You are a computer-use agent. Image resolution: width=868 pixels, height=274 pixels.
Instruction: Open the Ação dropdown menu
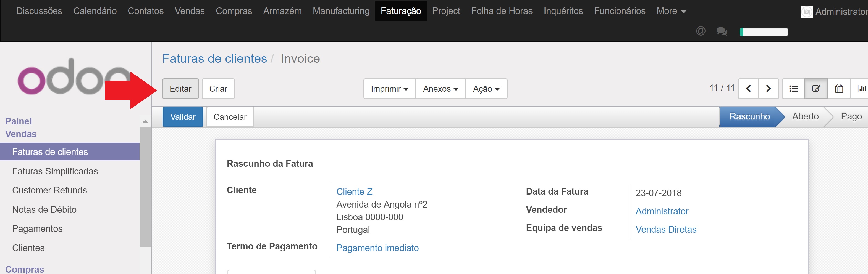pyautogui.click(x=486, y=89)
